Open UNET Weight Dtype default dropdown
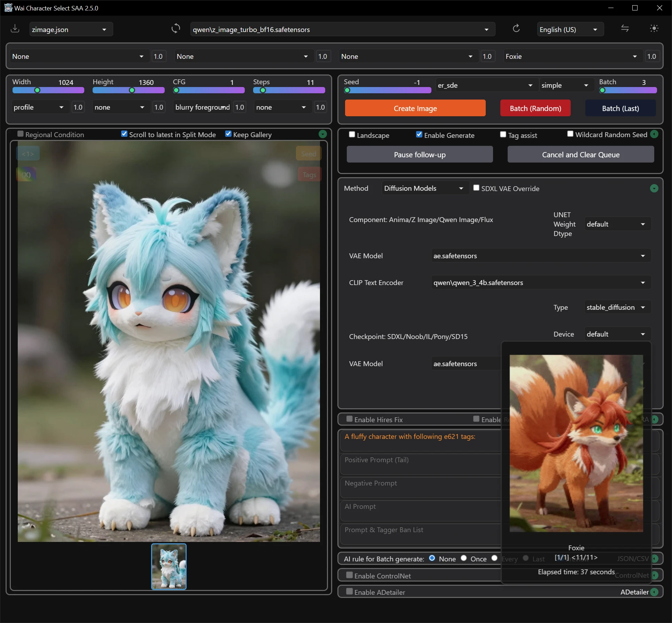 pos(617,224)
